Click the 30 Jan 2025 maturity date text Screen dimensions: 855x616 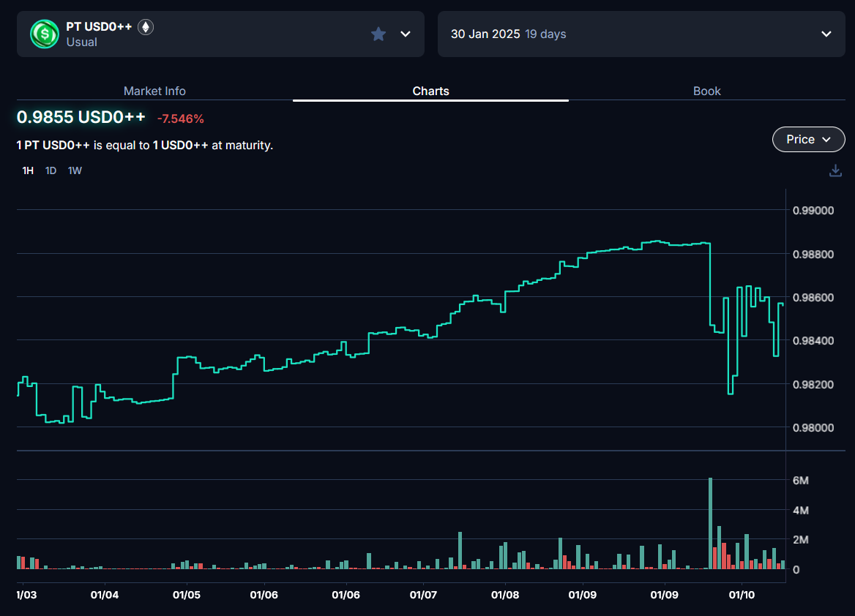[x=485, y=34]
